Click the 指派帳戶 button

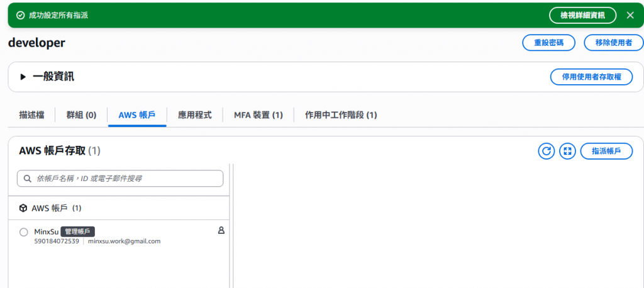(606, 151)
